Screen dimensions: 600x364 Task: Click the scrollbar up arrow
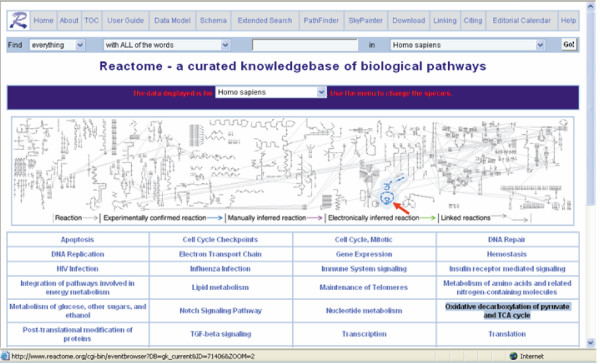(x=591, y=7)
